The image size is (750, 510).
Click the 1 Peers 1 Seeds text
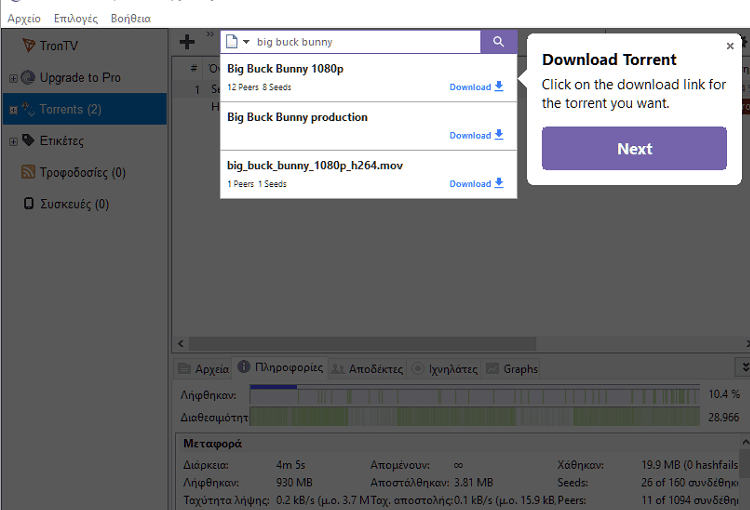(x=257, y=184)
